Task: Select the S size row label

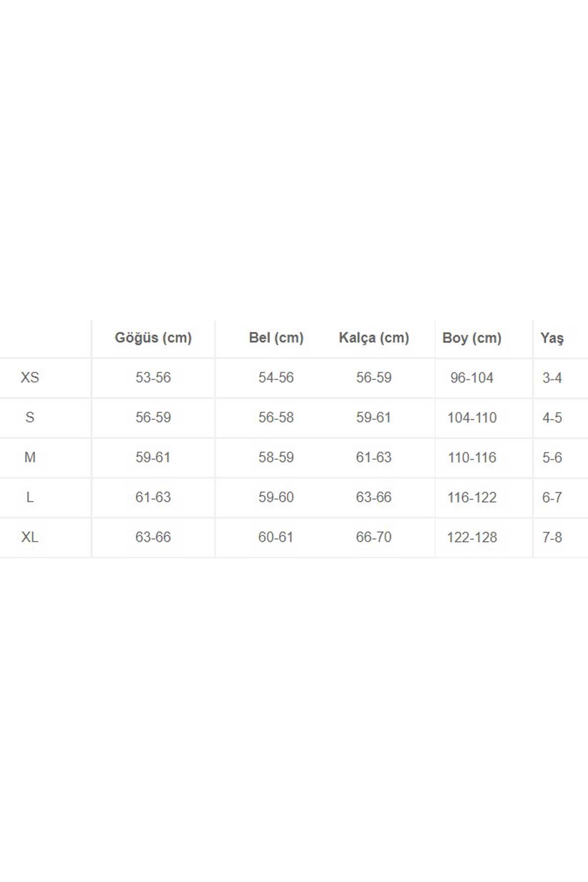Action: pyautogui.click(x=29, y=417)
